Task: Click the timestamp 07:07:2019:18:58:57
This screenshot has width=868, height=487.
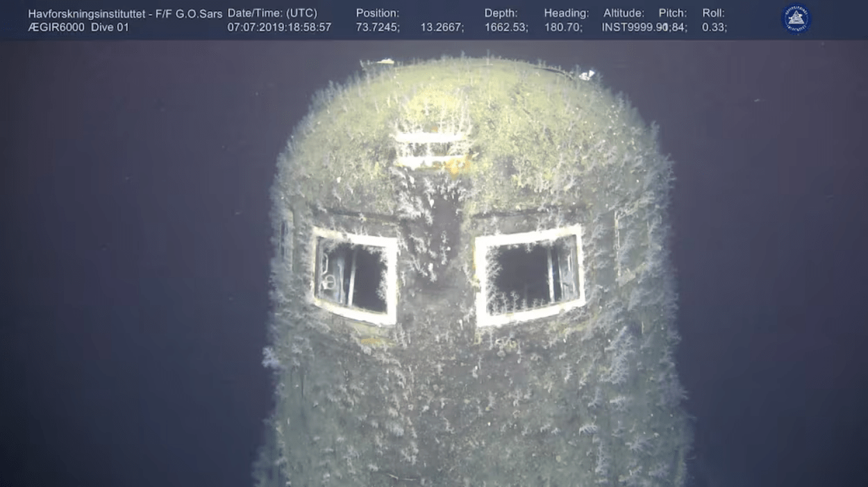Action: (x=279, y=27)
